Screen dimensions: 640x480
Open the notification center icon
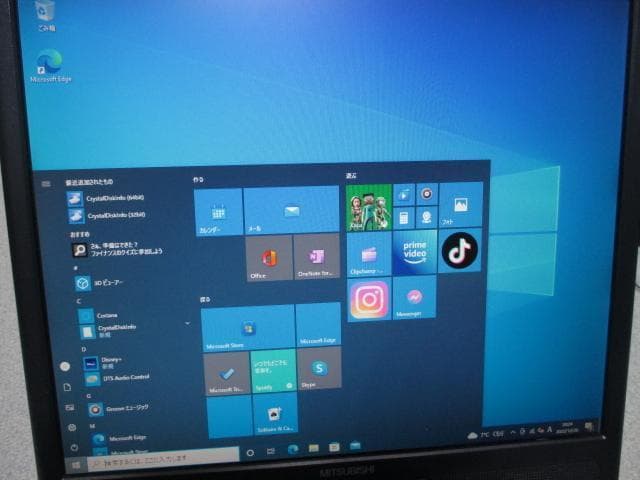point(589,426)
